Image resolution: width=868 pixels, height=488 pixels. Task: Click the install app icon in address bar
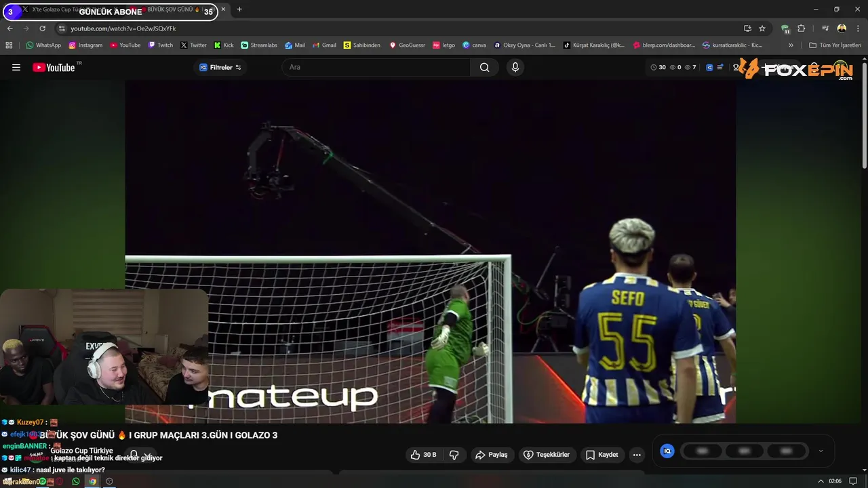(x=747, y=28)
